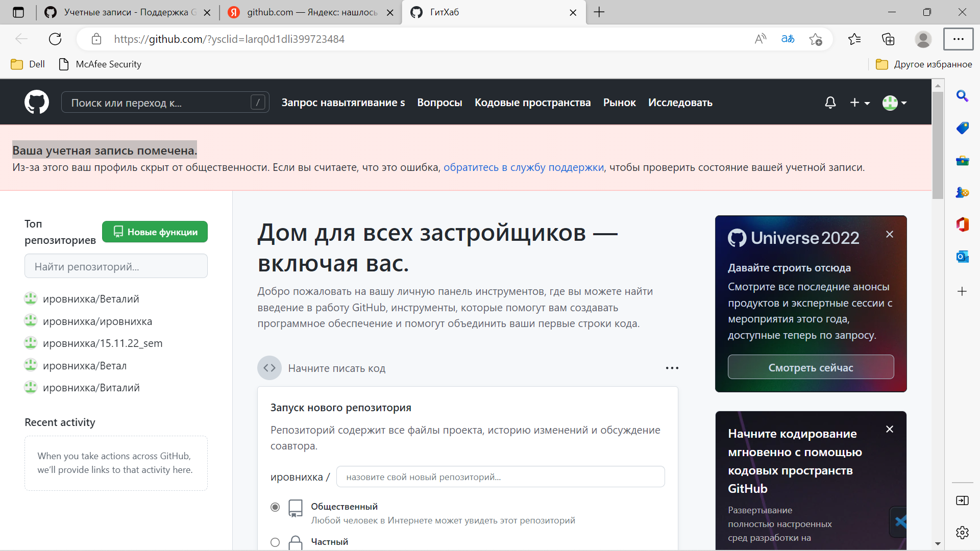Image resolution: width=980 pixels, height=551 pixels.
Task: Open the Вопросы navigation item
Action: (439, 103)
